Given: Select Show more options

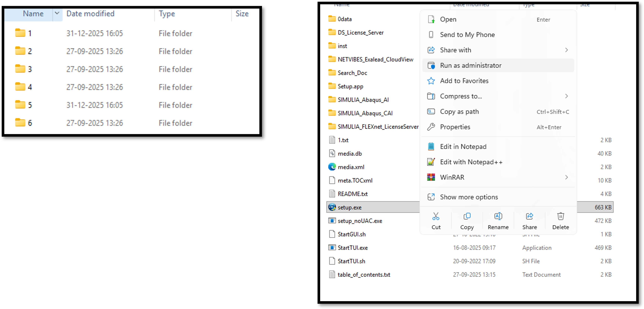Looking at the screenshot, I should (469, 197).
